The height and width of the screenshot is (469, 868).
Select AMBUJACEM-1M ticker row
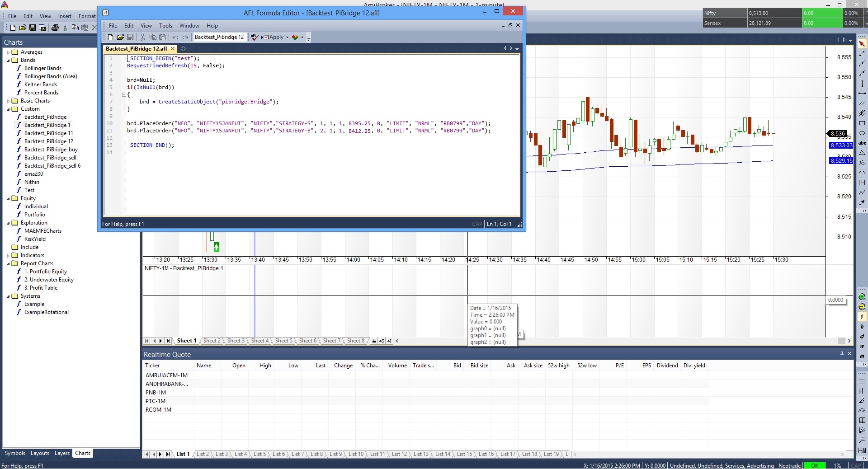(166, 375)
